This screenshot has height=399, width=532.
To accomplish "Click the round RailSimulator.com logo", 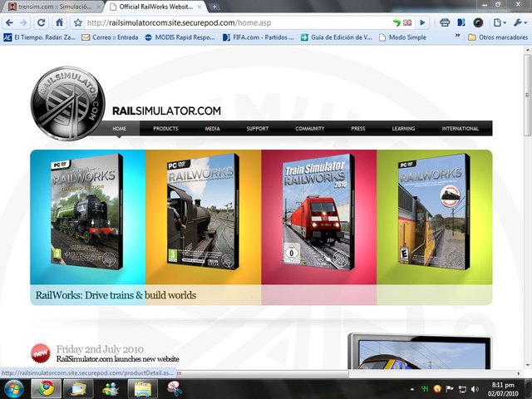I will (x=68, y=106).
